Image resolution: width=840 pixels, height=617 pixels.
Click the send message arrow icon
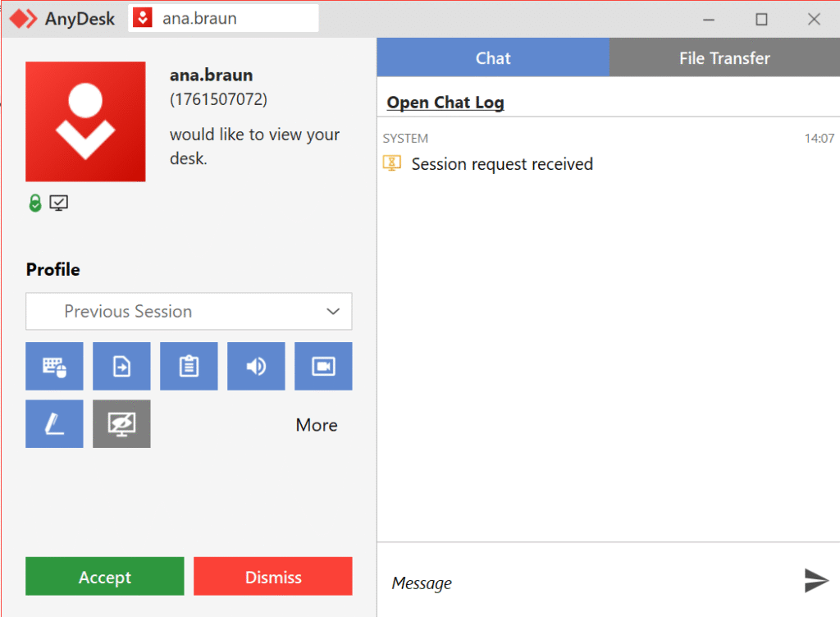coord(815,580)
